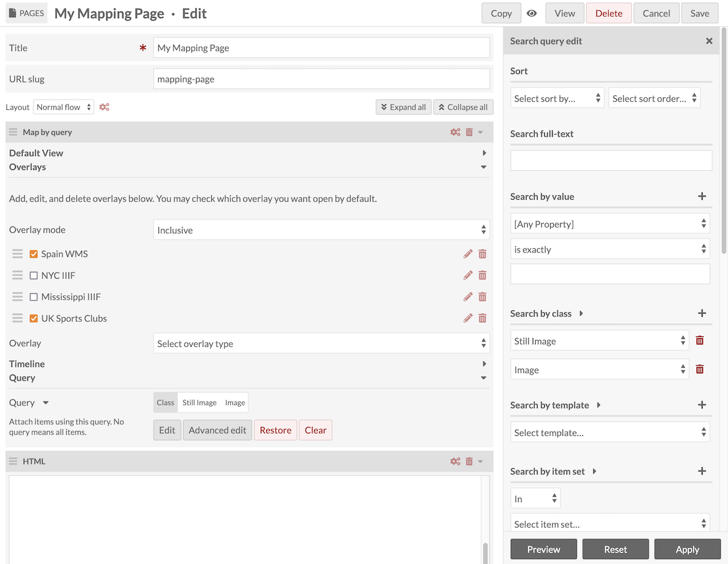
Task: Go to Pages breadcrumb
Action: click(27, 13)
